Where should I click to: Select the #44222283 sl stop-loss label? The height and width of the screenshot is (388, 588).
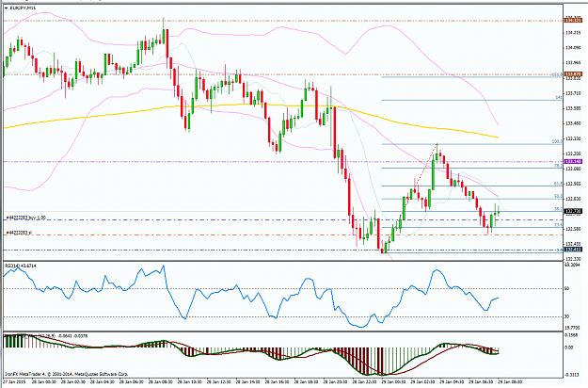point(19,233)
